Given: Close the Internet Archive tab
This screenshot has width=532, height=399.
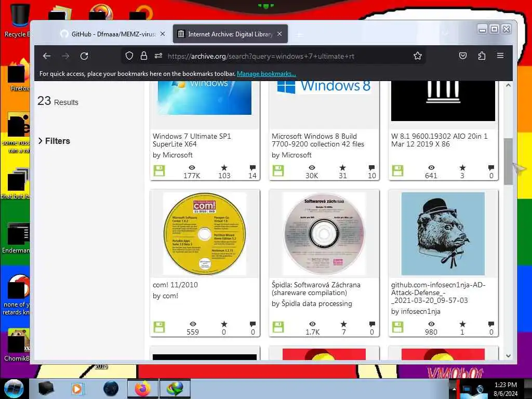Looking at the screenshot, I should (280, 34).
